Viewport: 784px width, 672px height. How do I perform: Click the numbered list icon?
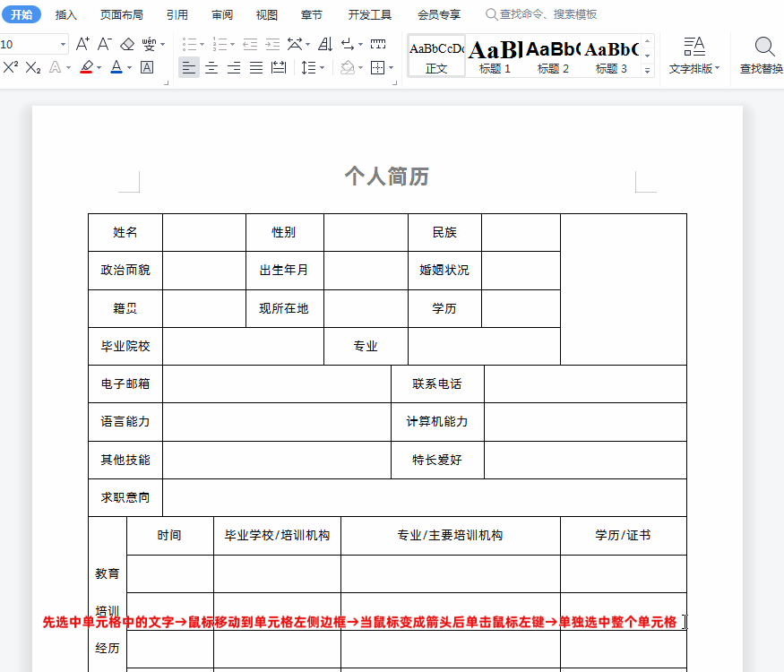(220, 44)
